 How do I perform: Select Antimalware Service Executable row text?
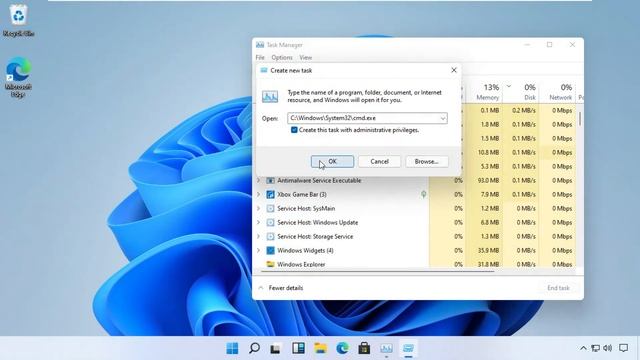(319, 180)
